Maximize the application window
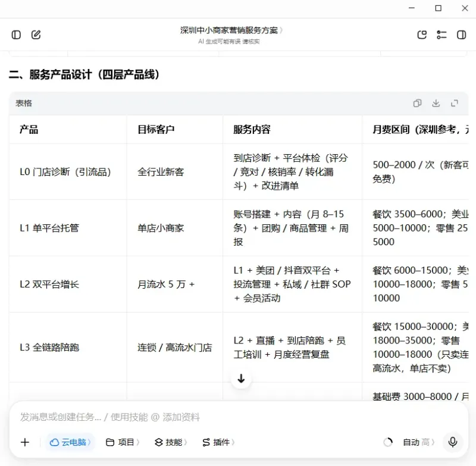Viewport: 476px width, 466px height. point(438,8)
